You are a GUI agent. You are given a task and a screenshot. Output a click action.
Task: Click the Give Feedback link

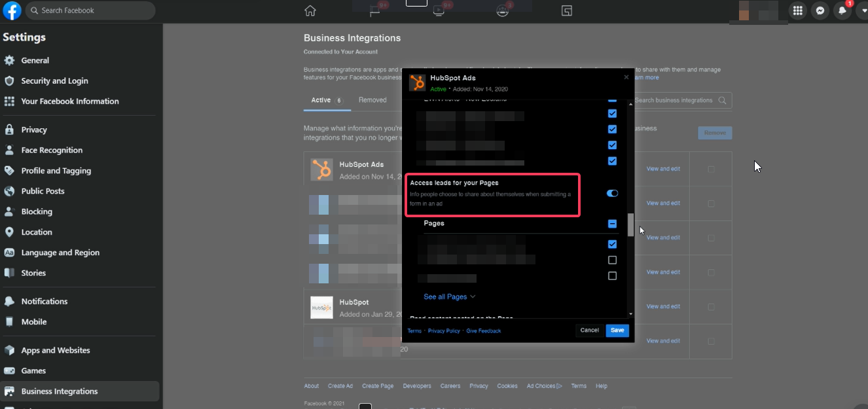pyautogui.click(x=484, y=331)
